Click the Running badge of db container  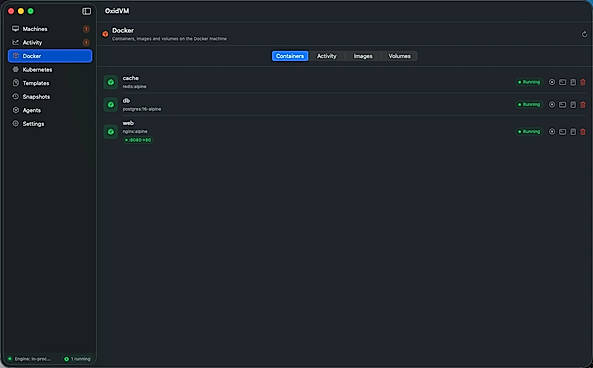pyautogui.click(x=529, y=104)
